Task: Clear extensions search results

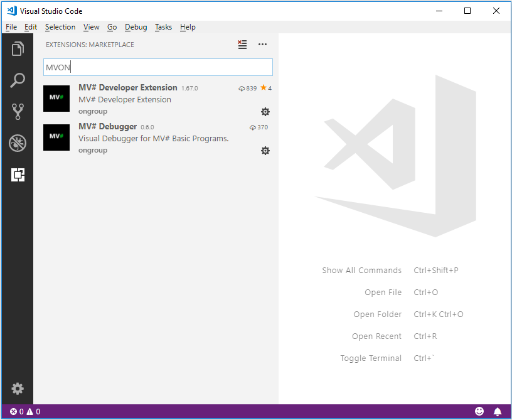Action: 242,45
